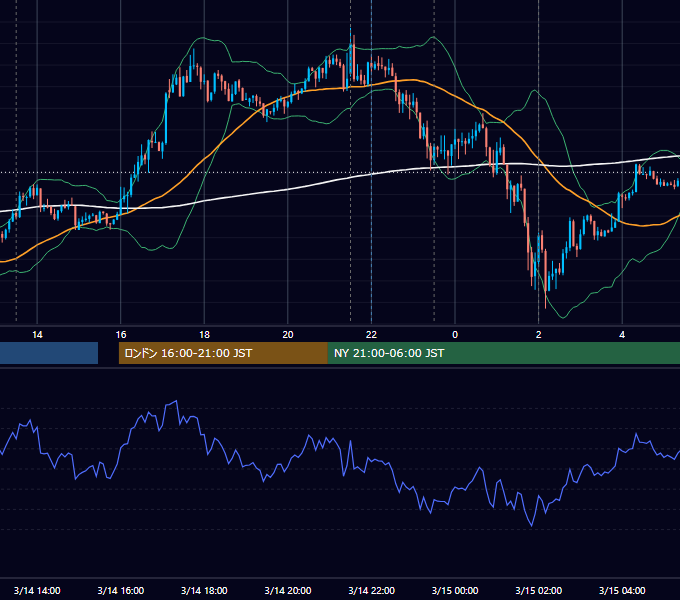Click hour label 0 on the price chart axis
The width and height of the screenshot is (680, 600).
(455, 335)
